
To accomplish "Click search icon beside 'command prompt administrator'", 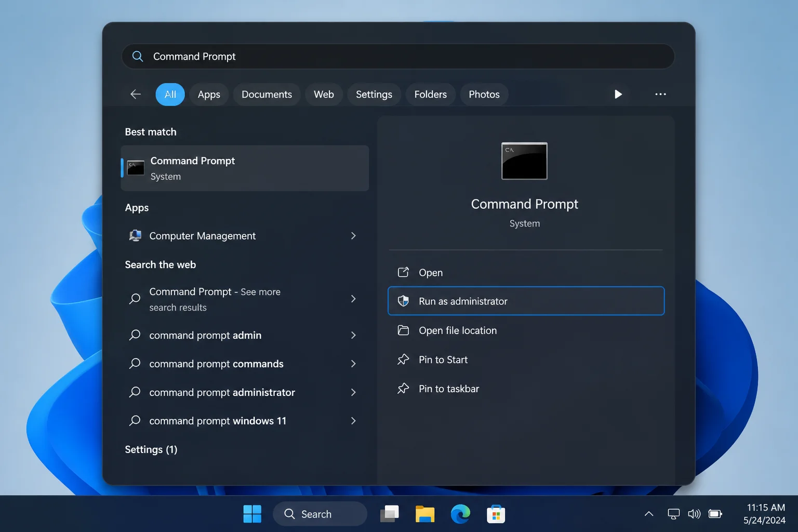I will pyautogui.click(x=135, y=392).
